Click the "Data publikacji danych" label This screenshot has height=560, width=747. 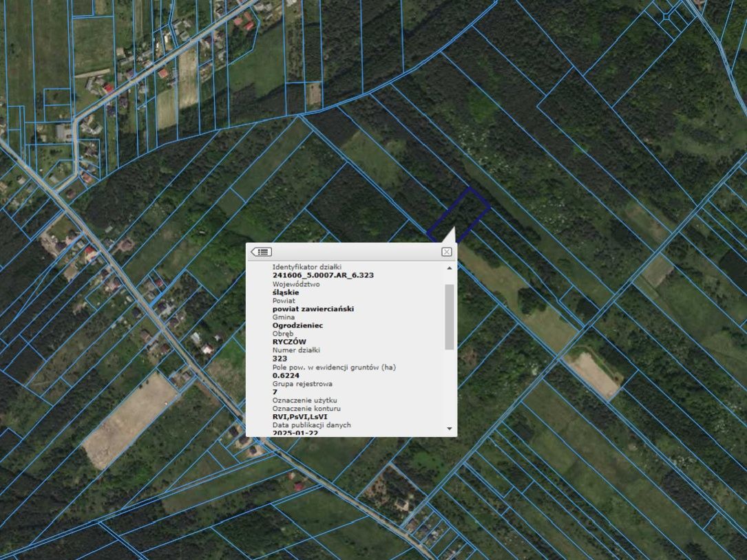click(312, 424)
